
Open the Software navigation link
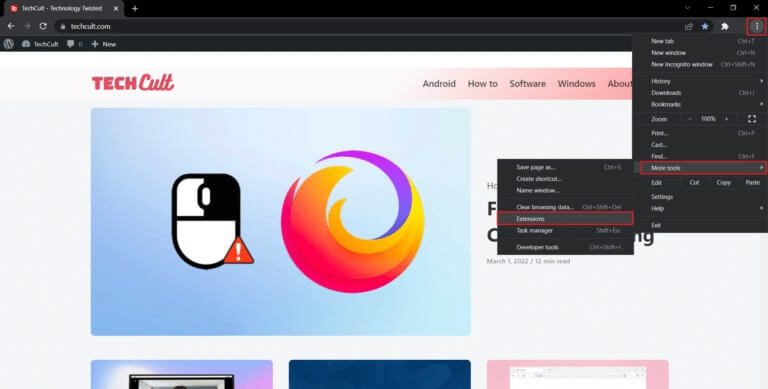coord(528,84)
